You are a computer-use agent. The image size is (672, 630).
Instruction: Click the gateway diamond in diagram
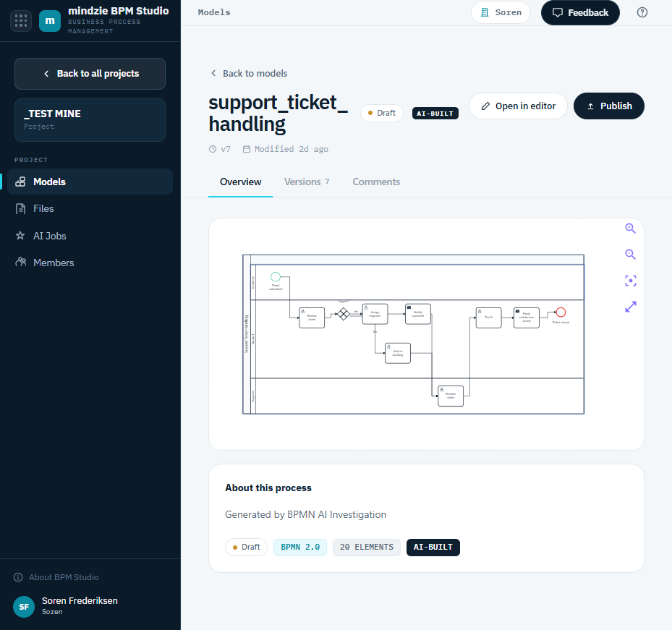tap(344, 314)
